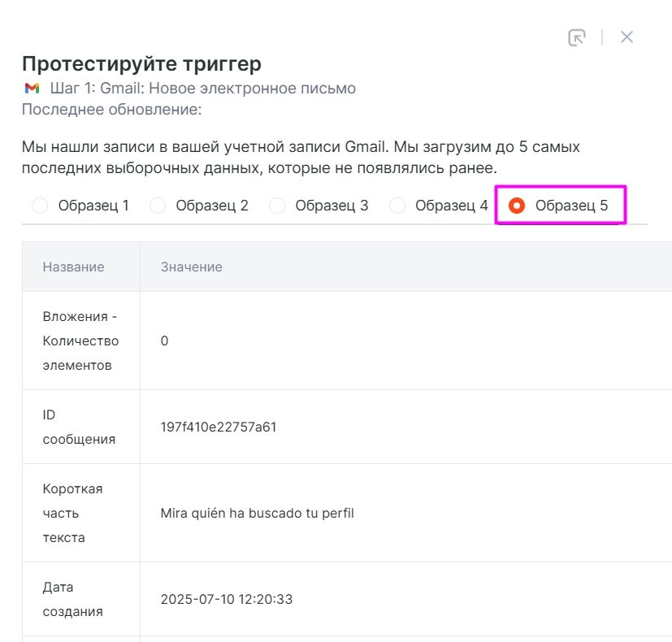This screenshot has width=672, height=642.
Task: Click the Gmail logo icon
Action: click(32, 89)
